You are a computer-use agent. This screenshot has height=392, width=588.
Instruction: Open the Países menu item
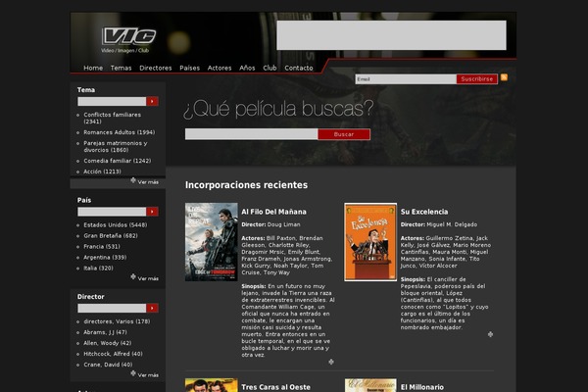[189, 68]
